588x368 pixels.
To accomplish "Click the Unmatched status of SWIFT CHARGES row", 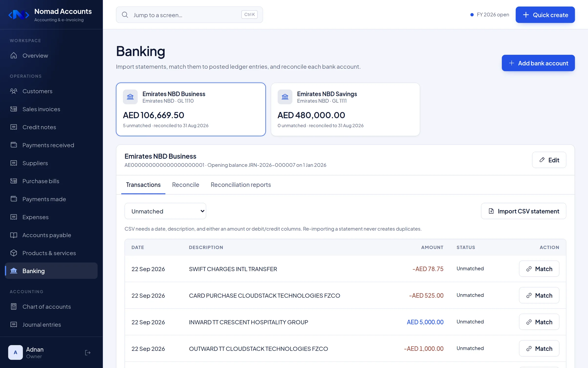I will click(x=470, y=269).
